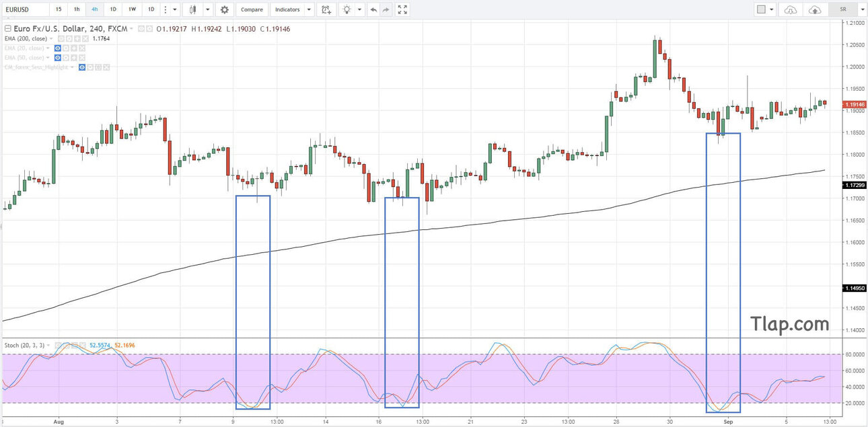Click the Compare button

(x=252, y=9)
